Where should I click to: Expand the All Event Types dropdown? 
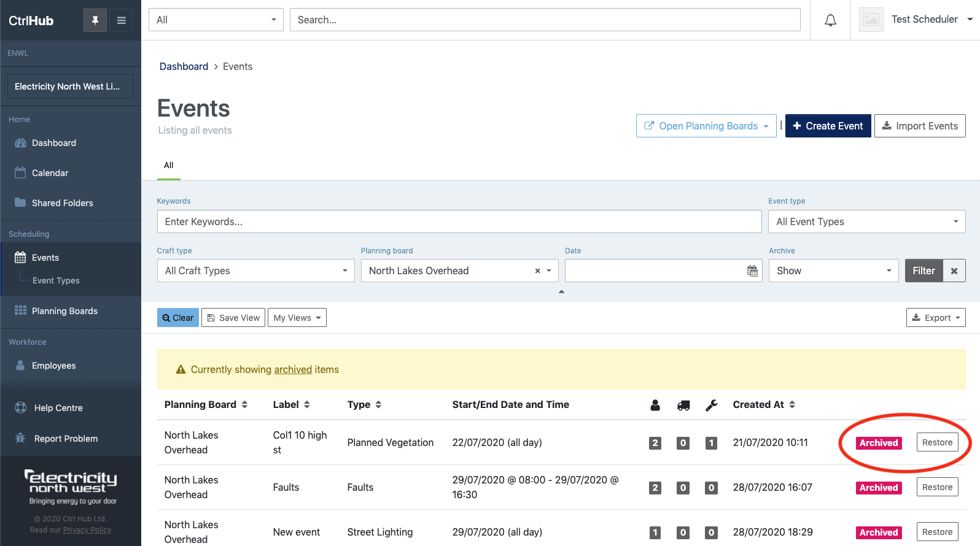(866, 221)
